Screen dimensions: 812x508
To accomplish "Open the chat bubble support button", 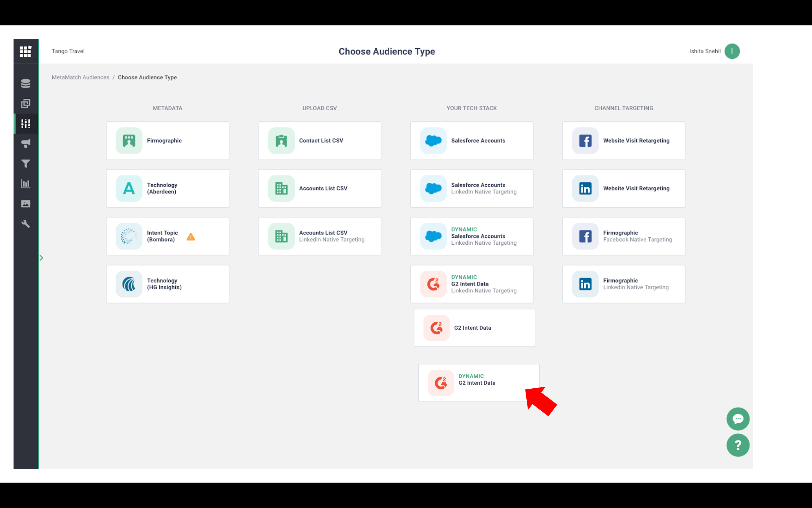I will coord(738,419).
